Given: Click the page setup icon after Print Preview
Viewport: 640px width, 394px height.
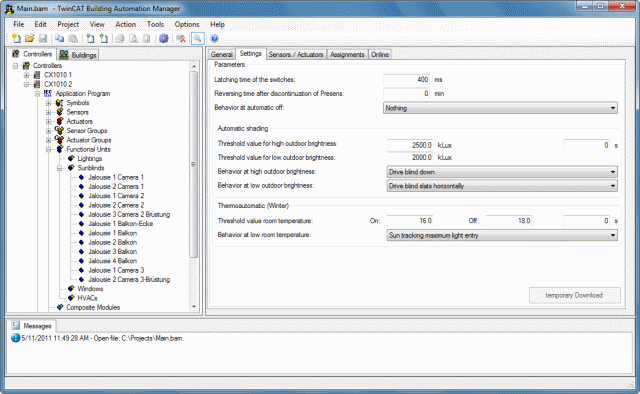Looking at the screenshot, I should click(147, 38).
